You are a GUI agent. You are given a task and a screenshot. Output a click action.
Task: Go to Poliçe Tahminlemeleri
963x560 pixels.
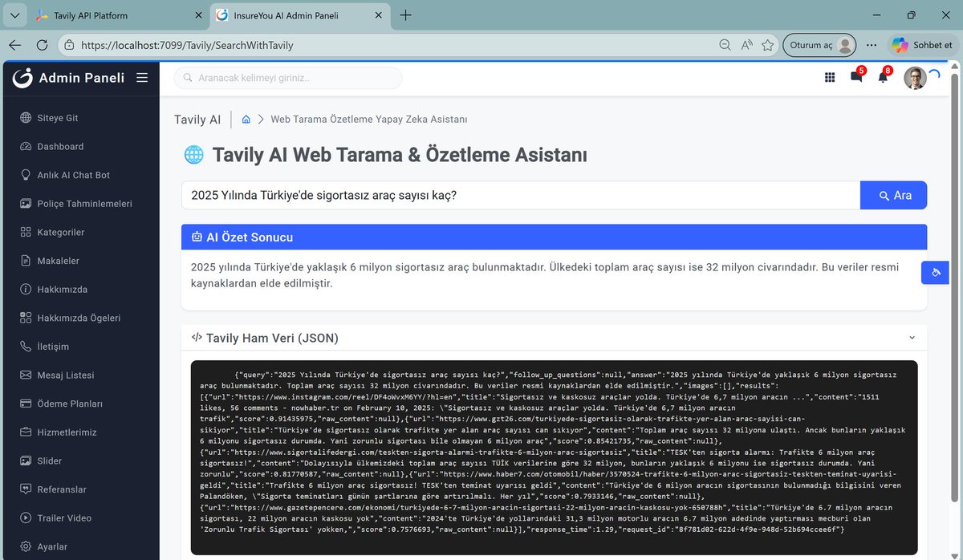tap(84, 204)
